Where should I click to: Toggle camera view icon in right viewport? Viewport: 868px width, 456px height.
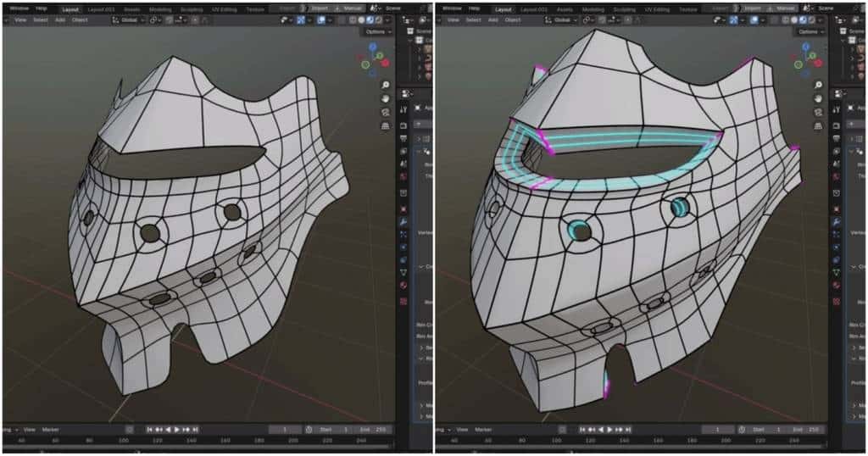pos(818,113)
